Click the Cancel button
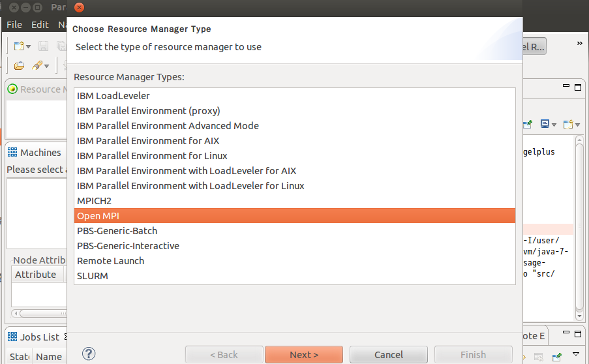The image size is (589, 364). tap(388, 355)
